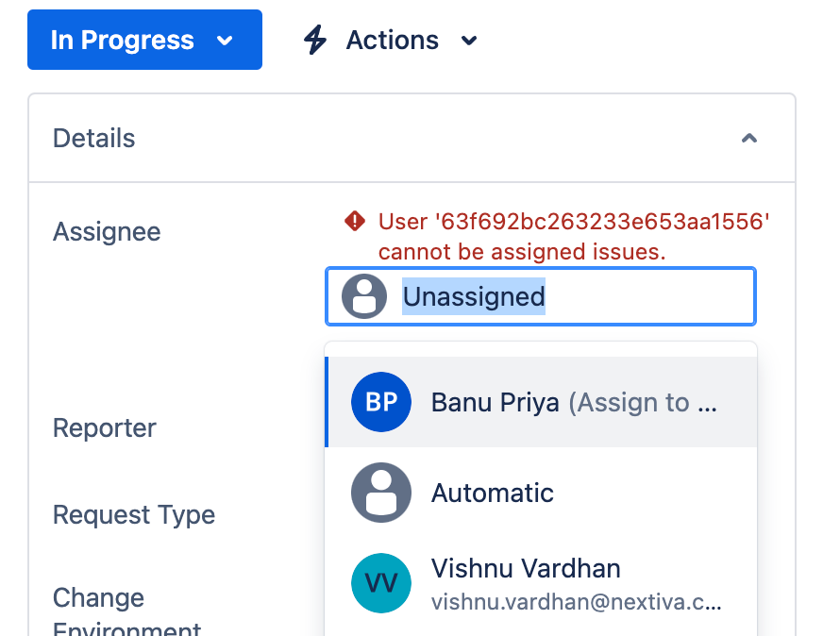Click the Assignee input showing Unassigned
Screen dimensions: 840x636
(566, 296)
